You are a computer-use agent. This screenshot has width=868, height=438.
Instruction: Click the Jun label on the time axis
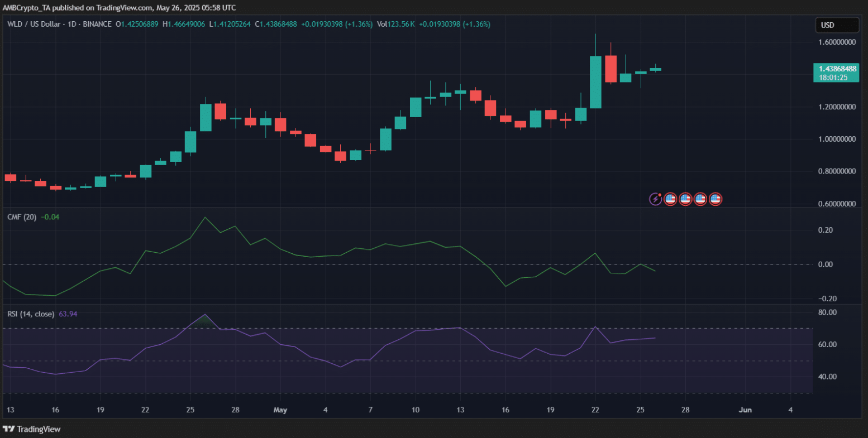(745, 410)
